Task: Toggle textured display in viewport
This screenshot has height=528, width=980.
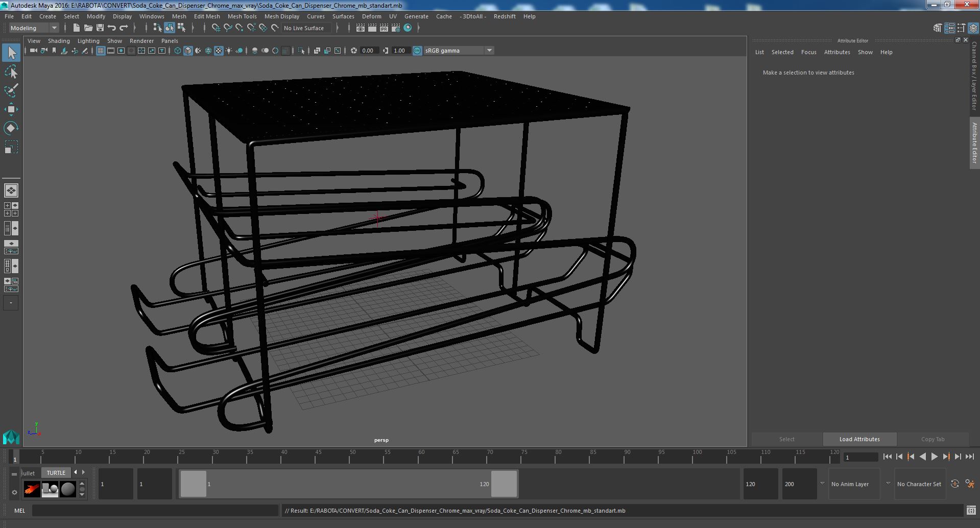Action: tap(219, 51)
